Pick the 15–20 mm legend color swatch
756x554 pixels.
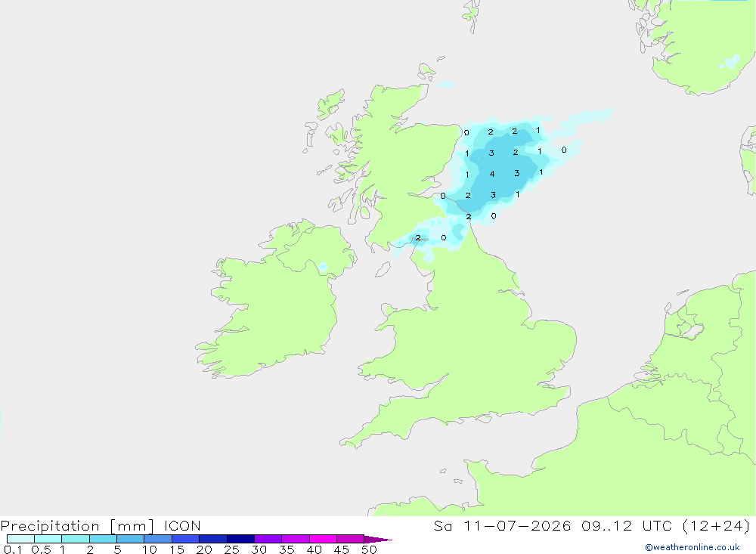186,539
